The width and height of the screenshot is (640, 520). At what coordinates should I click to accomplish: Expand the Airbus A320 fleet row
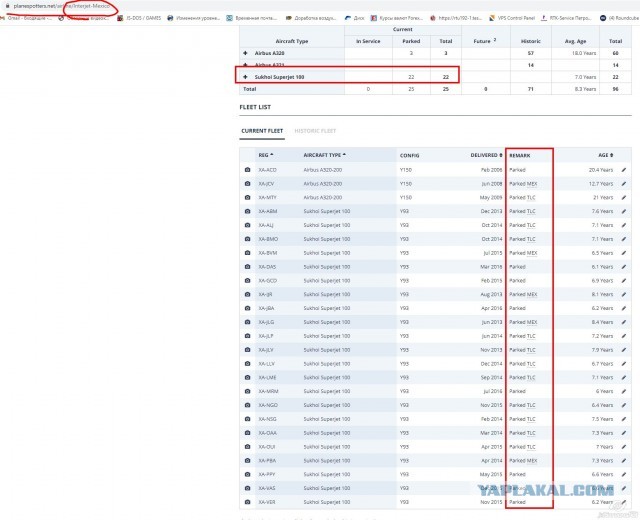(x=245, y=53)
